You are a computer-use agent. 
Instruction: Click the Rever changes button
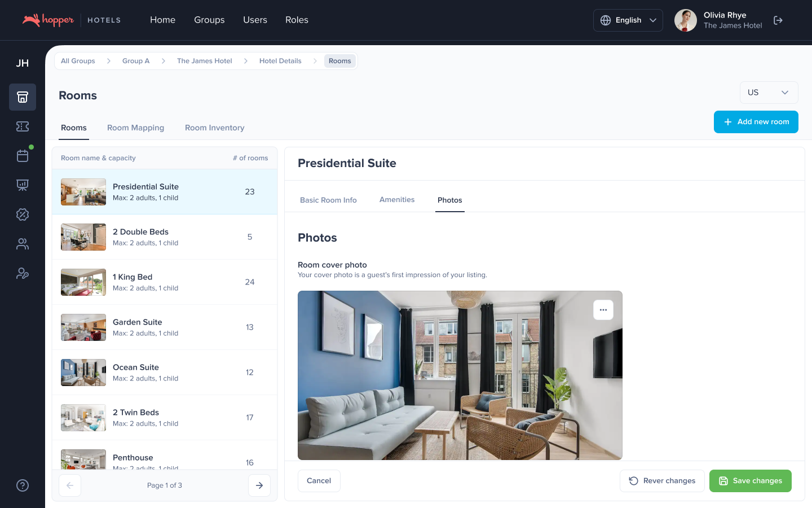662,481
